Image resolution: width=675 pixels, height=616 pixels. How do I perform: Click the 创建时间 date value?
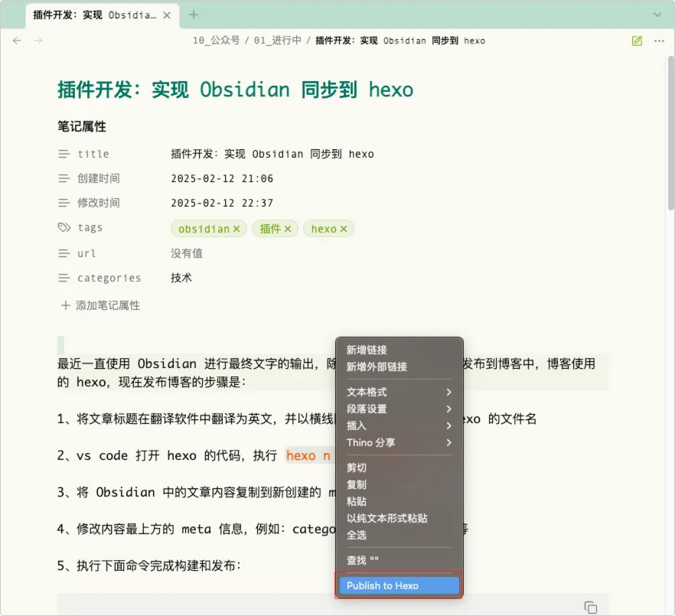(x=222, y=178)
